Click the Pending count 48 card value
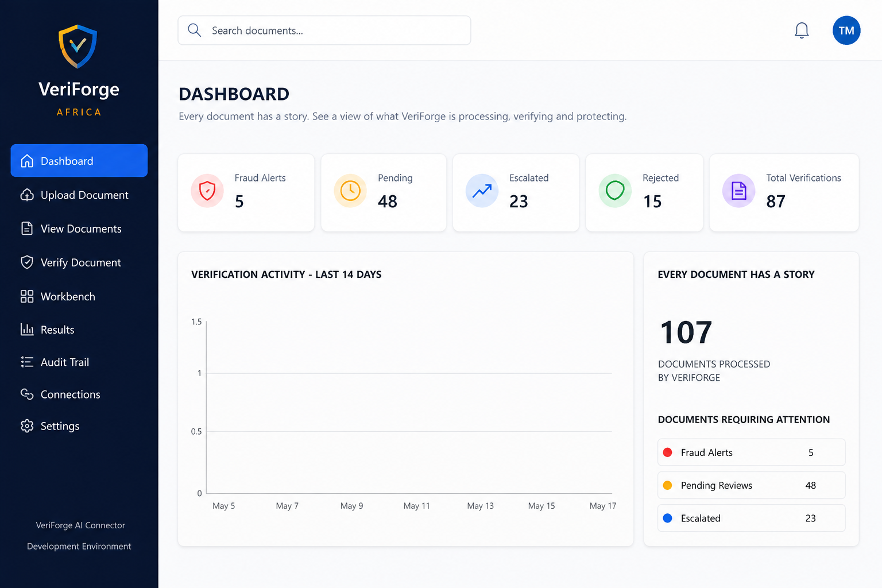 [x=388, y=202]
